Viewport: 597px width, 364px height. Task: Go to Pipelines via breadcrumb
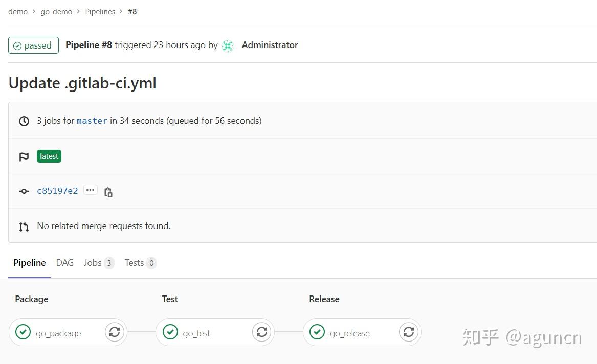click(x=100, y=11)
